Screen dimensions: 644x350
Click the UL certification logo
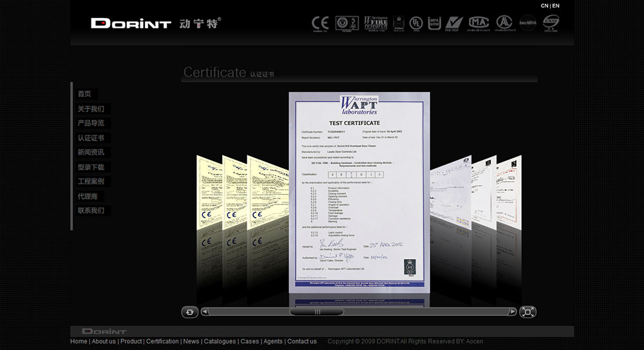point(416,23)
